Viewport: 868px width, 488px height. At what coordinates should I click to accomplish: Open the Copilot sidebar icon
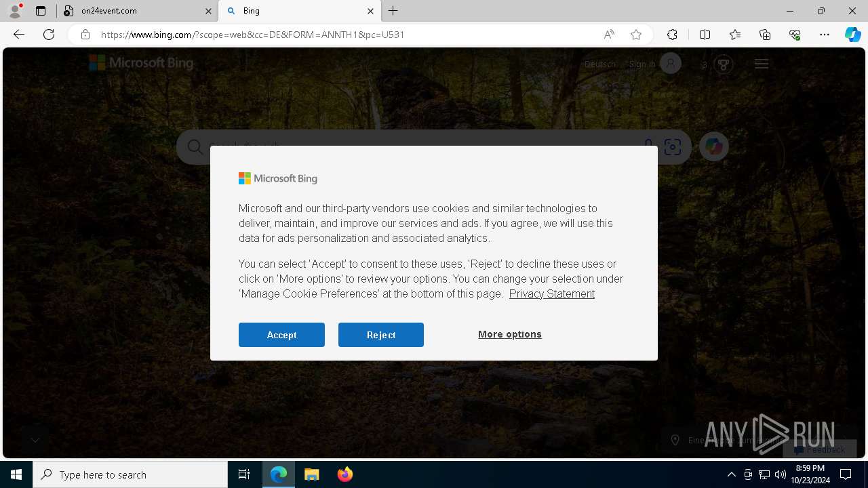[852, 35]
